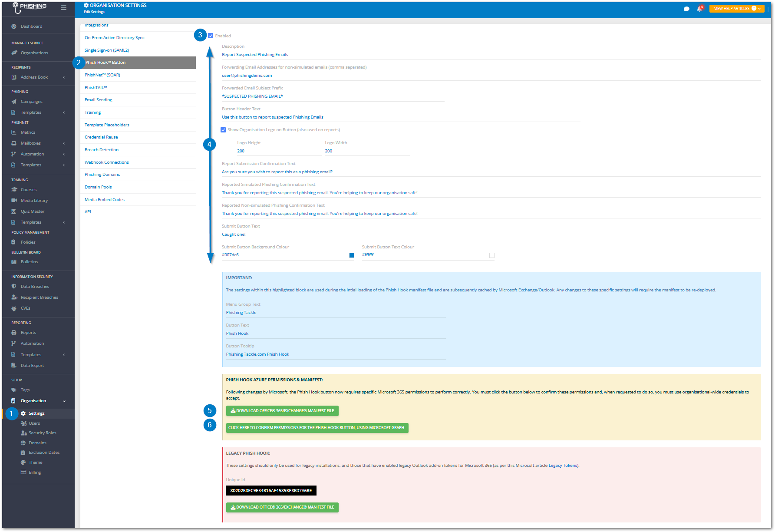
Task: Click the Reports printer icon
Action: (14, 333)
